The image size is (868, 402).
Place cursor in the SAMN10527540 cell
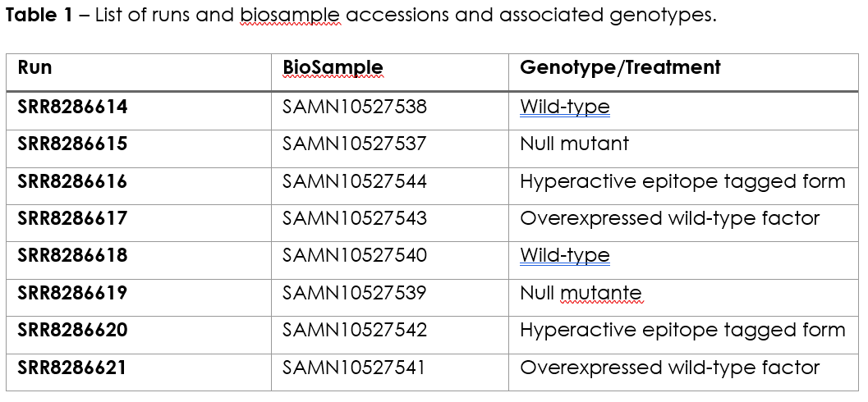(x=355, y=256)
